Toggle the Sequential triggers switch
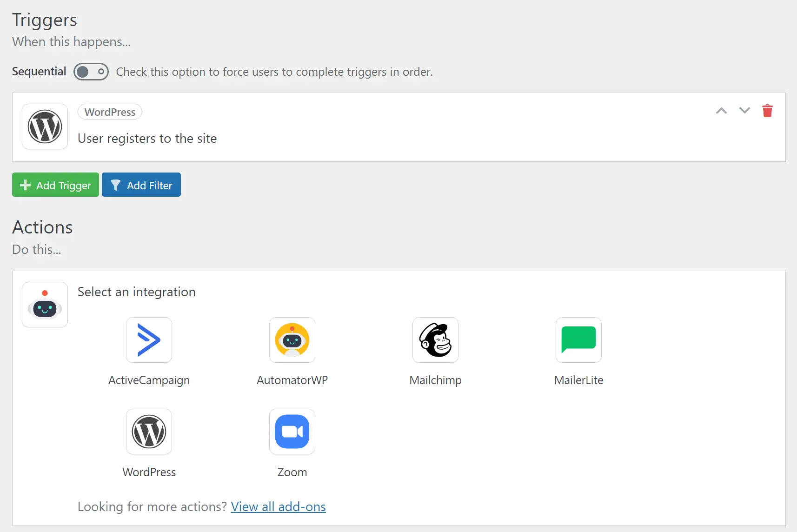The height and width of the screenshot is (532, 797). click(91, 72)
